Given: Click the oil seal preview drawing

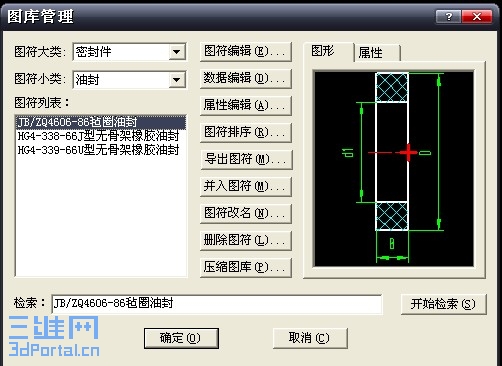Looking at the screenshot, I should tap(393, 169).
